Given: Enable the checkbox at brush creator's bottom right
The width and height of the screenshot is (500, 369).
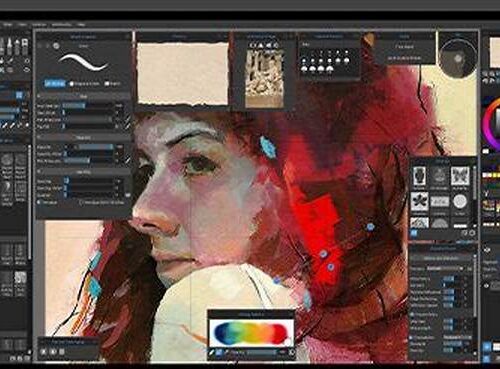Looking at the screenshot, I should (x=81, y=202).
